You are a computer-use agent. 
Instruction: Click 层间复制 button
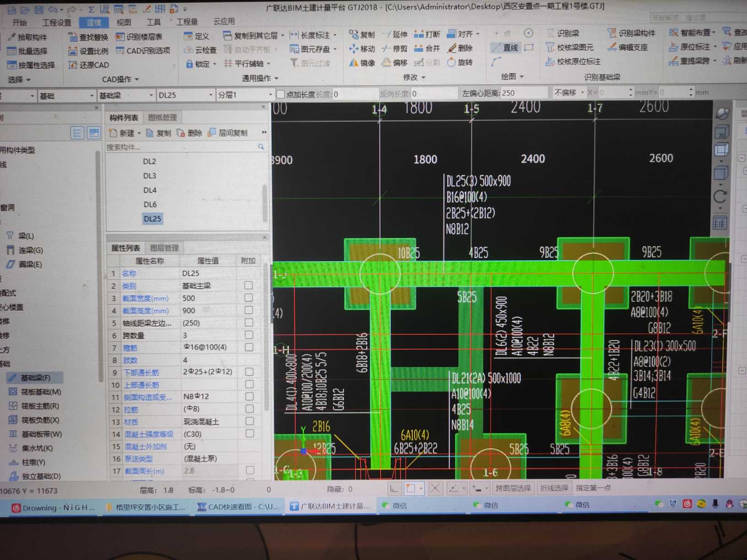coord(227,133)
